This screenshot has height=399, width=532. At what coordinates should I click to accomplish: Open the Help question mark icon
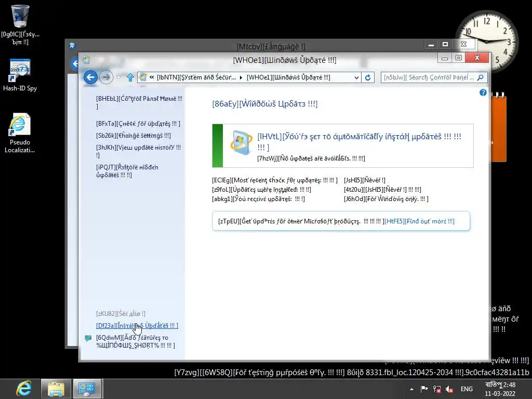483,92
